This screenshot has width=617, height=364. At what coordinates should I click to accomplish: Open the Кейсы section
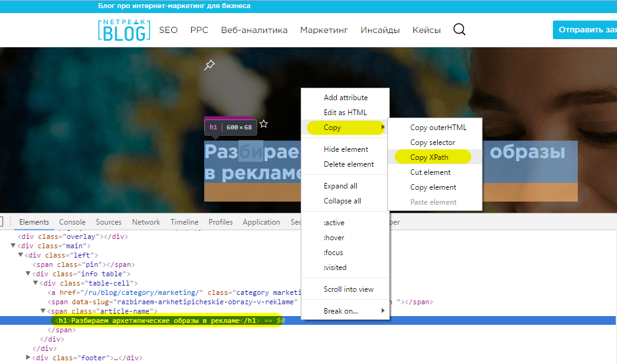coord(426,30)
